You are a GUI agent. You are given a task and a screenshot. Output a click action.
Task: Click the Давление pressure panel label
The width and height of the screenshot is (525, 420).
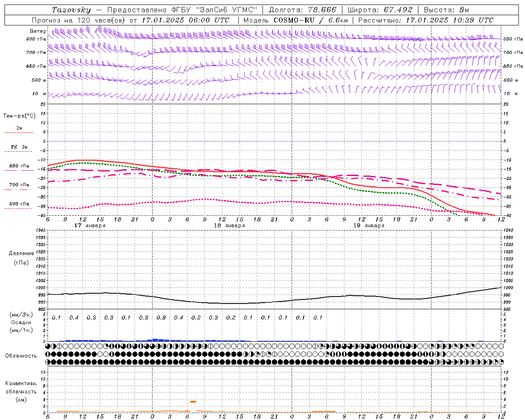[x=21, y=253]
